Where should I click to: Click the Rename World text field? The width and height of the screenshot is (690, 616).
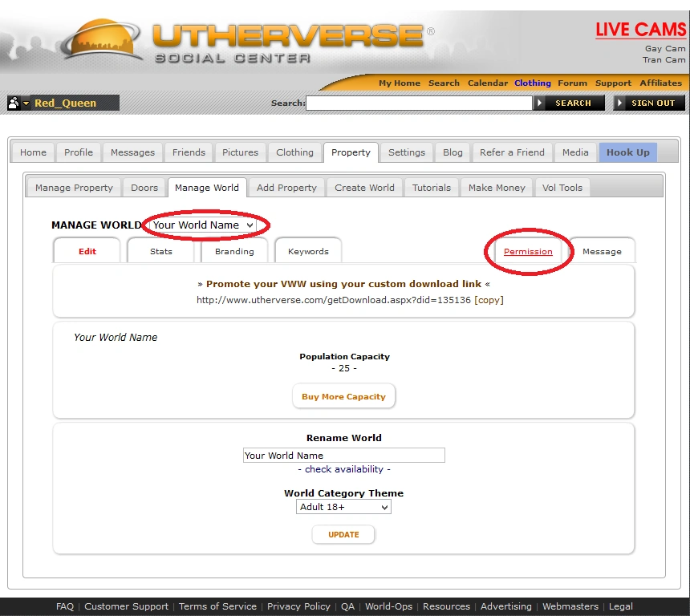click(x=343, y=455)
